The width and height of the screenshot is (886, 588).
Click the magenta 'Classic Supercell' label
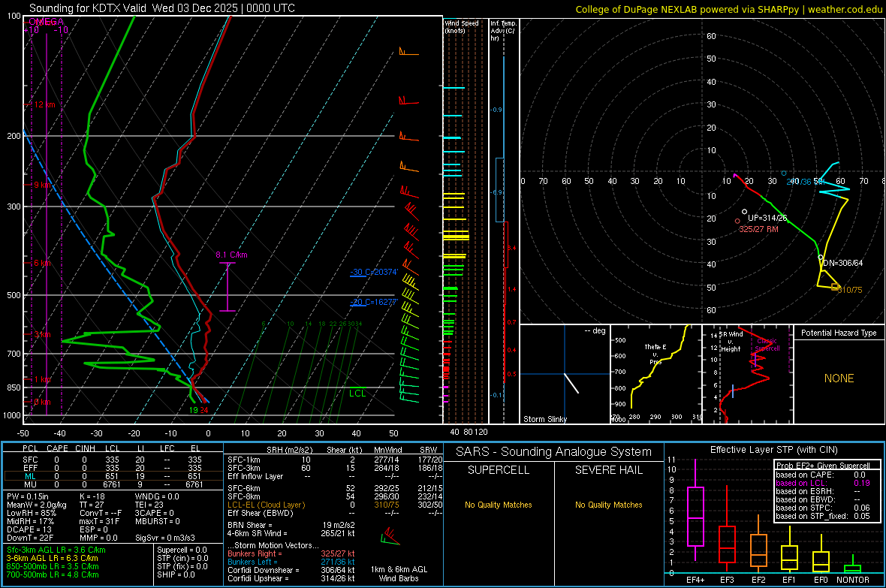(767, 345)
